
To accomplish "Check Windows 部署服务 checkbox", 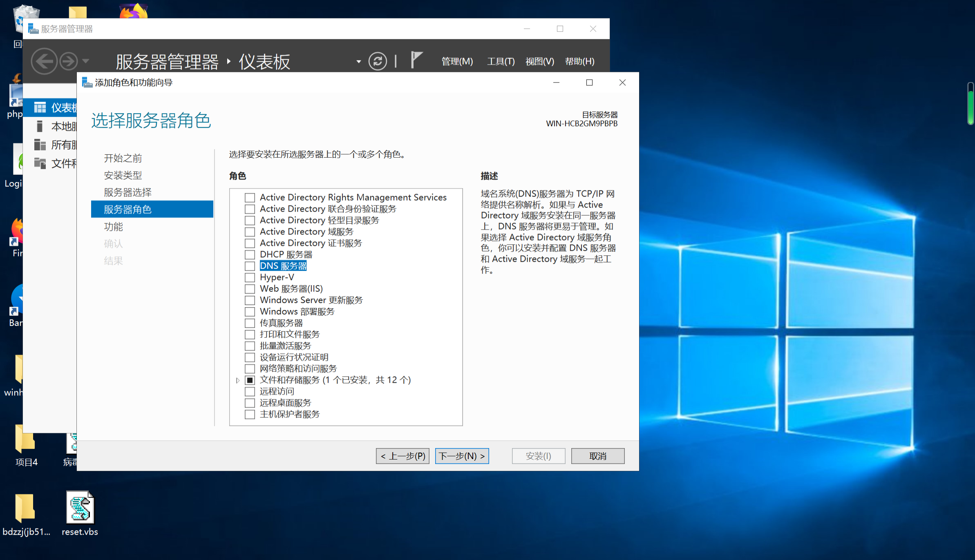I will 250,312.
